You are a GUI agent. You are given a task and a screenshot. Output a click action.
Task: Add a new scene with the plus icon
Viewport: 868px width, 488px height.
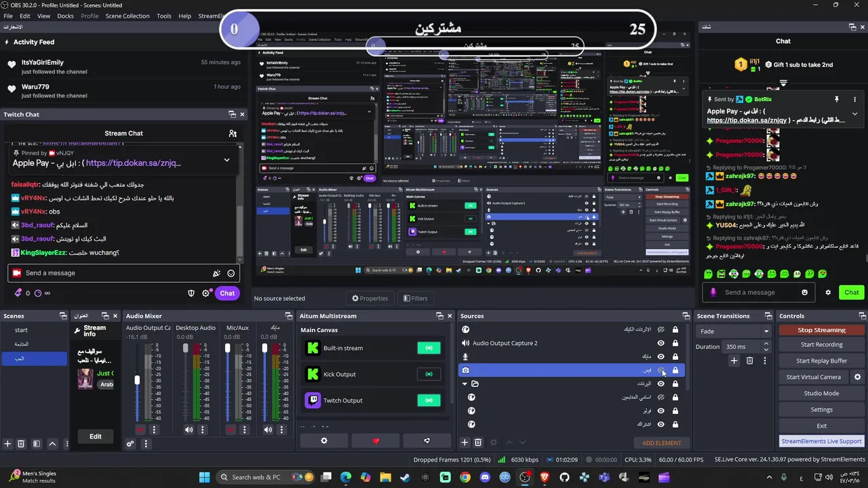(x=8, y=444)
